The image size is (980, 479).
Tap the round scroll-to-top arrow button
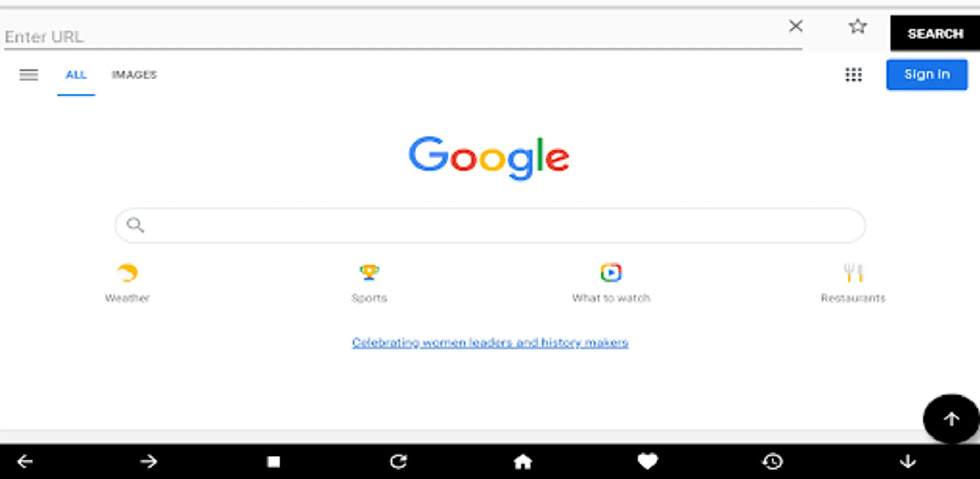[951, 419]
